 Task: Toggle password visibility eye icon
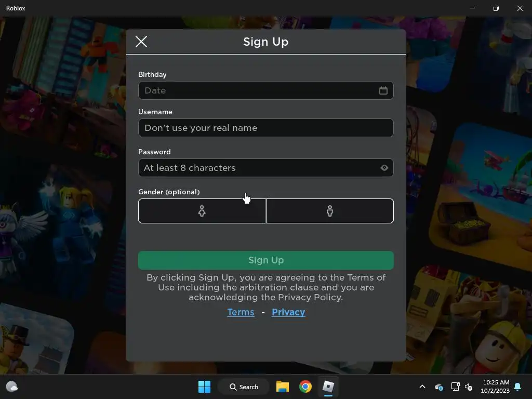[x=384, y=168]
